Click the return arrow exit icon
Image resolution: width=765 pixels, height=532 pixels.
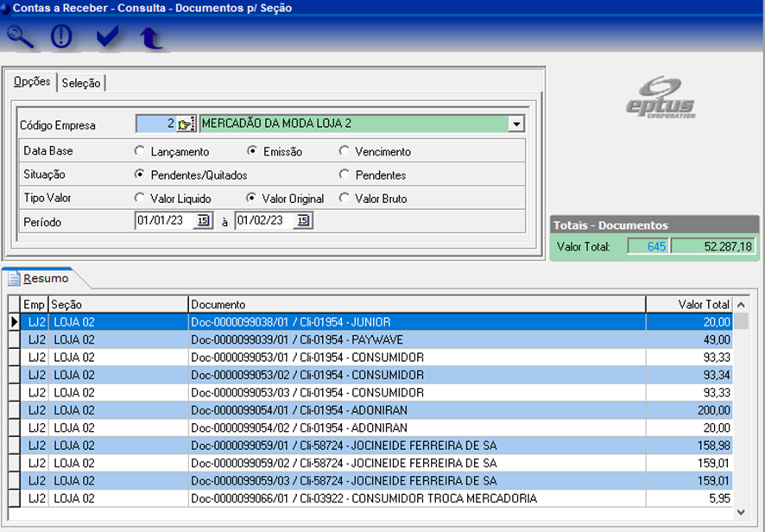(151, 36)
